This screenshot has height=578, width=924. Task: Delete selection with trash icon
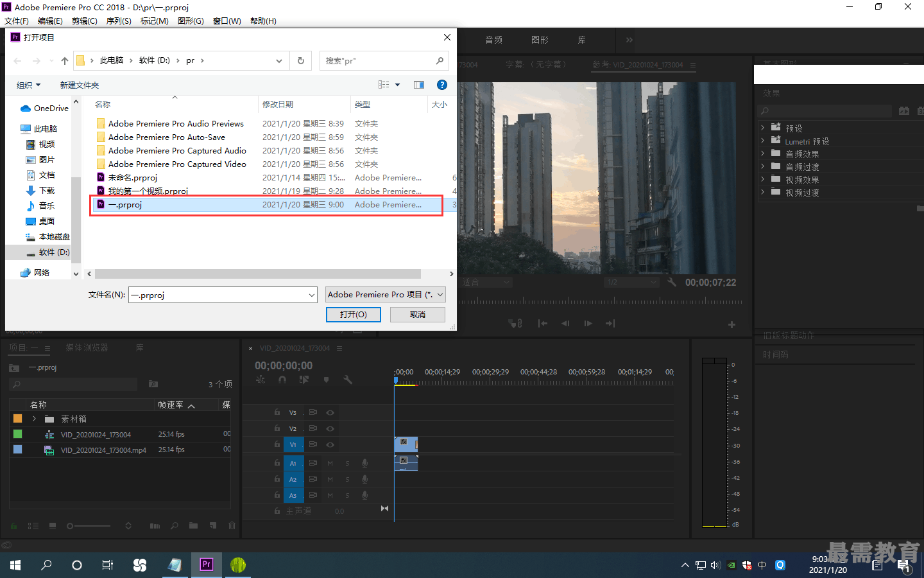click(x=232, y=525)
